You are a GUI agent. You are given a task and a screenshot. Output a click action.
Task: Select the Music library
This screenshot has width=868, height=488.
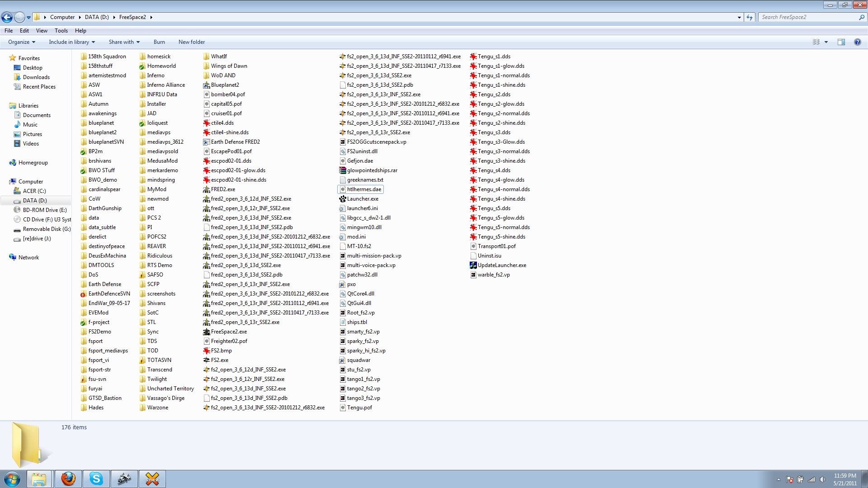pos(30,125)
